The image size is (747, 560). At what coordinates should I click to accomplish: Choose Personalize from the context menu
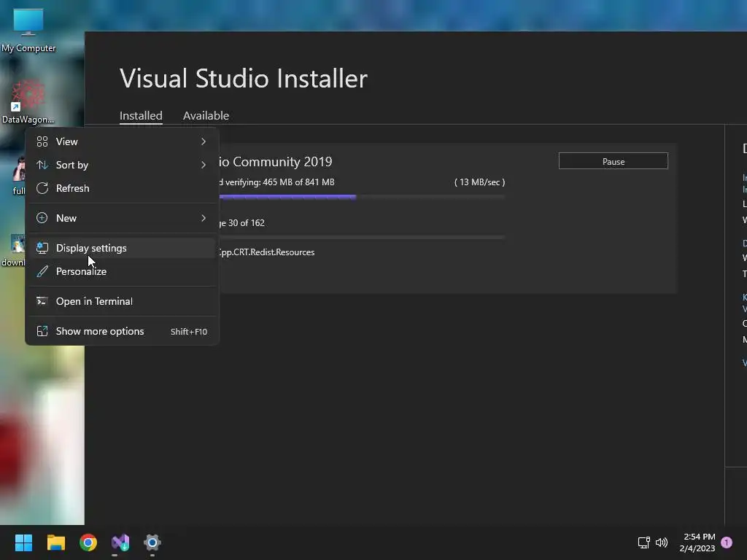pos(122,271)
